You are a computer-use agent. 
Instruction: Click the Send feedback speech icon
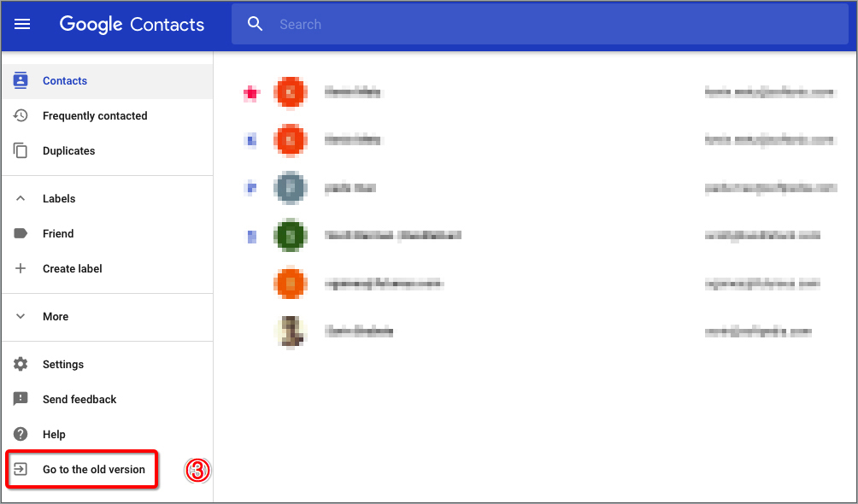click(x=21, y=399)
